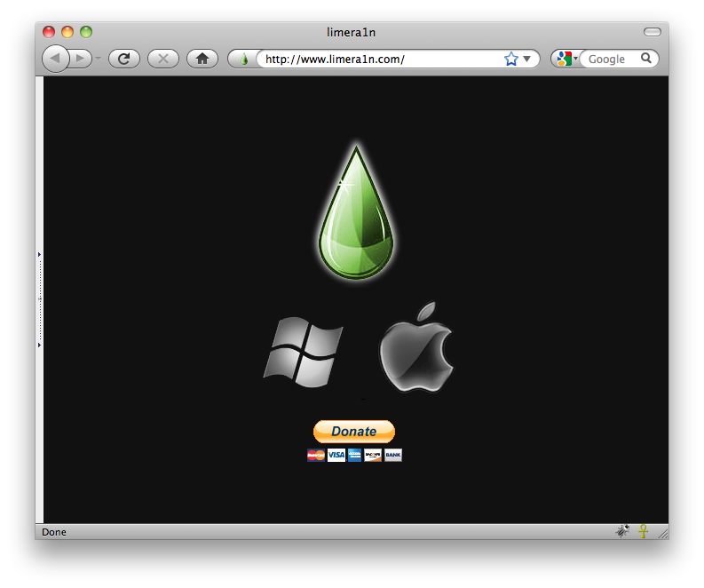Viewport: 704px width, 588px height.
Task: Click the green zoom window button
Action: [x=86, y=32]
